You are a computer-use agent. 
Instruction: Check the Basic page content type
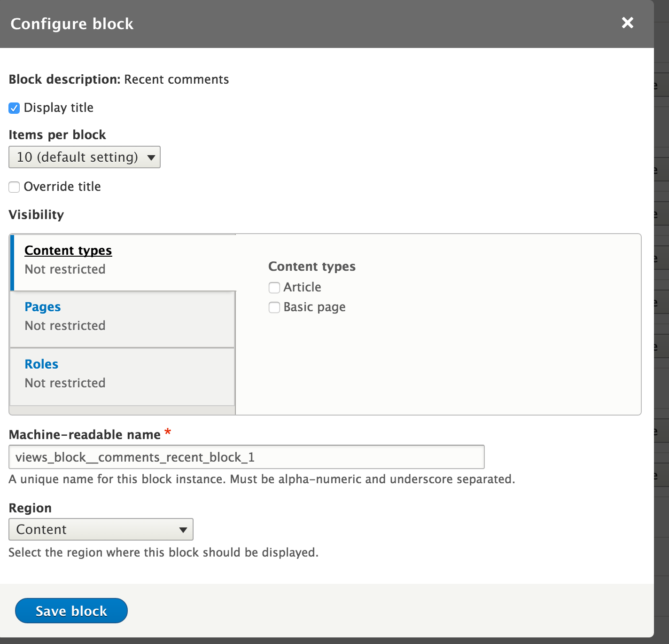(x=274, y=307)
